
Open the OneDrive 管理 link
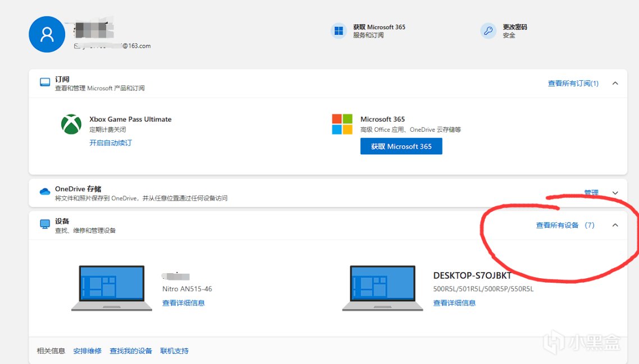591,193
